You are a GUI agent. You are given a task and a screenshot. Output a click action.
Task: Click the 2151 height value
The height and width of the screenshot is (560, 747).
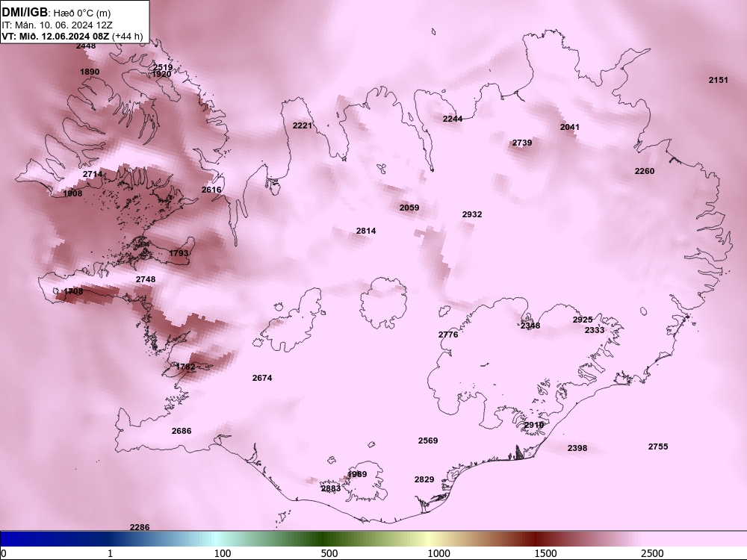(x=719, y=80)
